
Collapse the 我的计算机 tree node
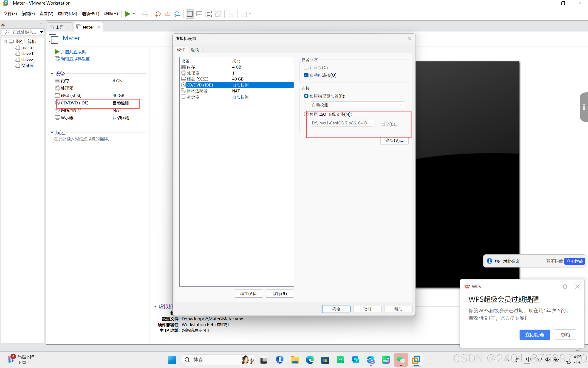[5, 42]
